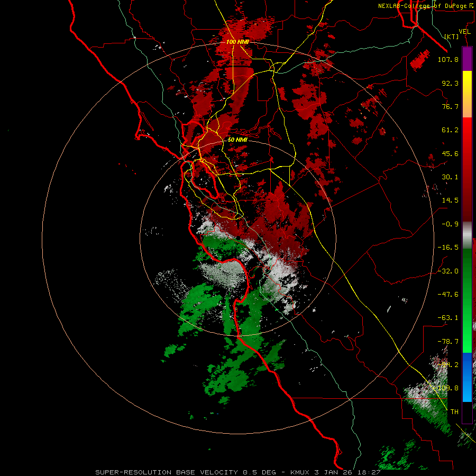
Task: Click the blue segment of the color bar
Action: click(x=467, y=377)
